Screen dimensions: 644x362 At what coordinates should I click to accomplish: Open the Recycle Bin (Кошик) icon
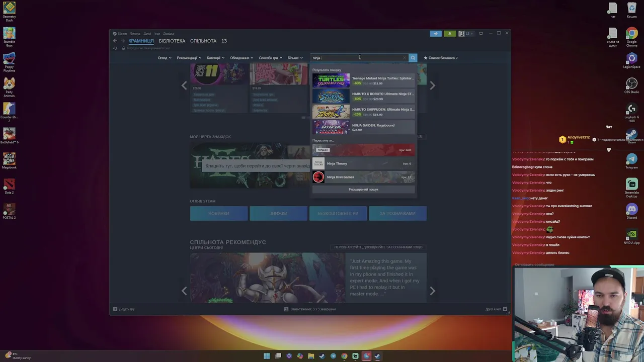coord(631,10)
